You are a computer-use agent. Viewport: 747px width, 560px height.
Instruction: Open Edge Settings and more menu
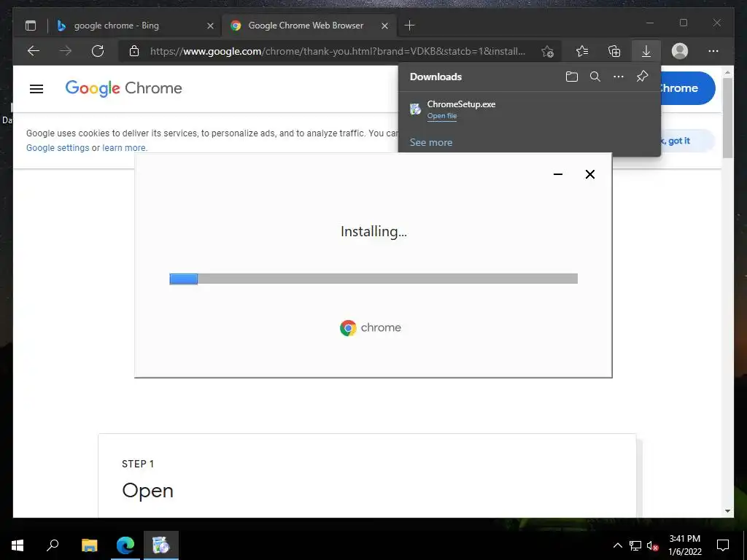[713, 51]
